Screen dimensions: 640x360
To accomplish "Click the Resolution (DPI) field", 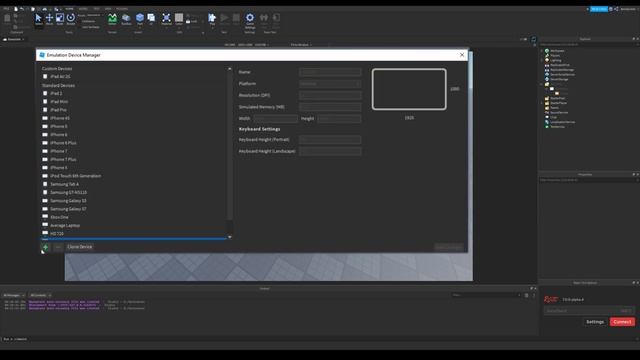I will 330,95.
